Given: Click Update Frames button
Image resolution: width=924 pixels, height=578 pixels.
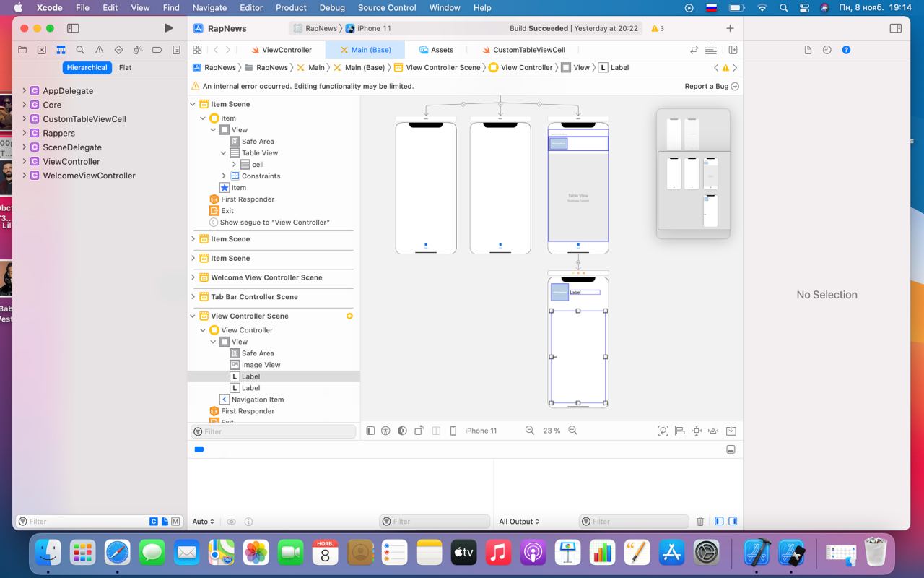Looking at the screenshot, I should [663, 431].
